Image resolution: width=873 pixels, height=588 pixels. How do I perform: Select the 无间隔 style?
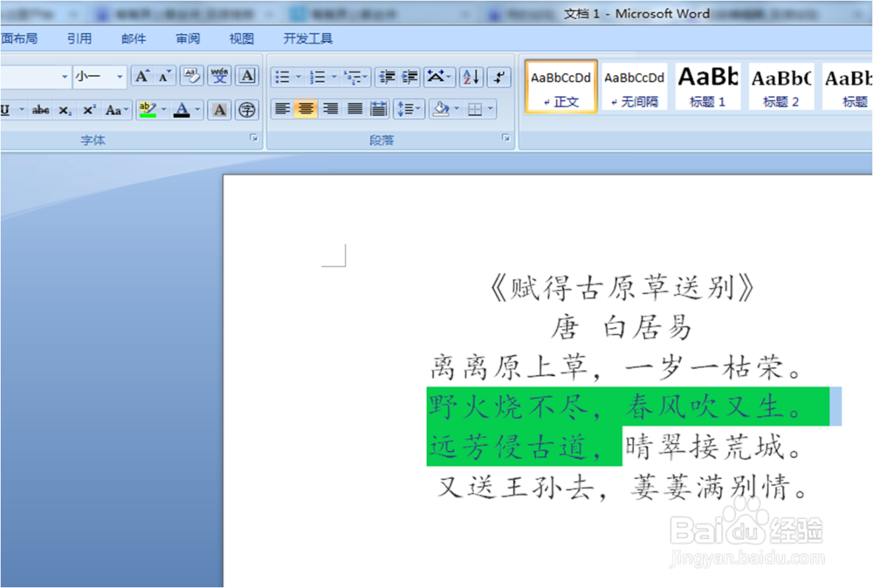pyautogui.click(x=634, y=85)
